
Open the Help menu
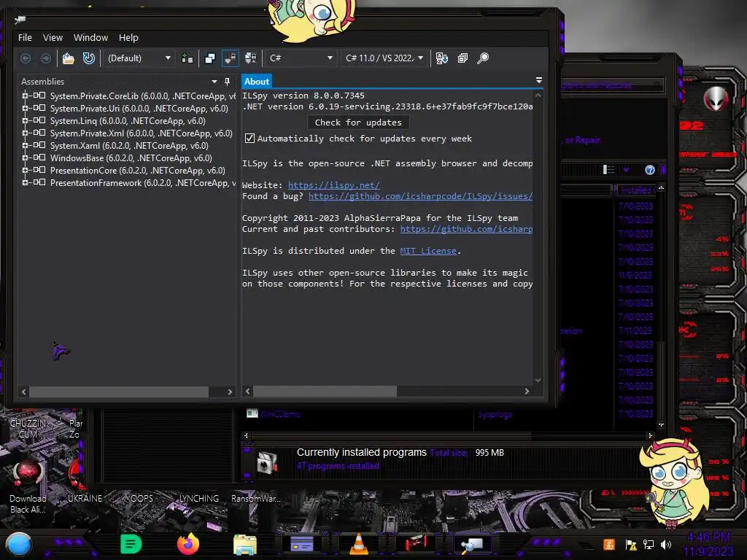pyautogui.click(x=128, y=38)
